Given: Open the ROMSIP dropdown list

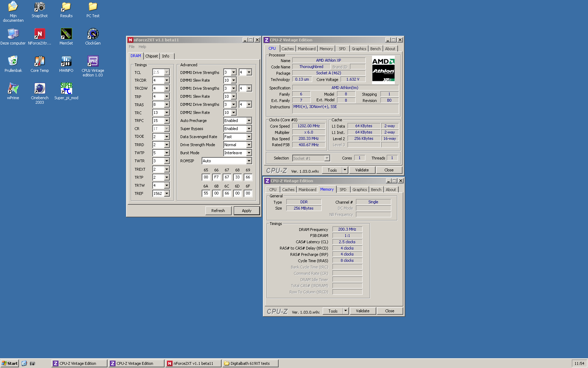Looking at the screenshot, I should (x=249, y=161).
